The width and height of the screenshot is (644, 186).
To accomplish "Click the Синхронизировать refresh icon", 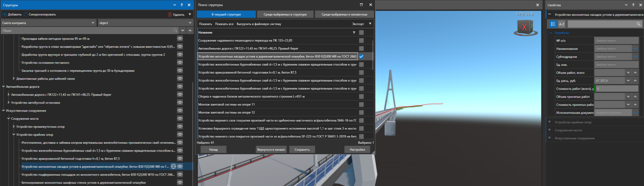I will point(26,15).
